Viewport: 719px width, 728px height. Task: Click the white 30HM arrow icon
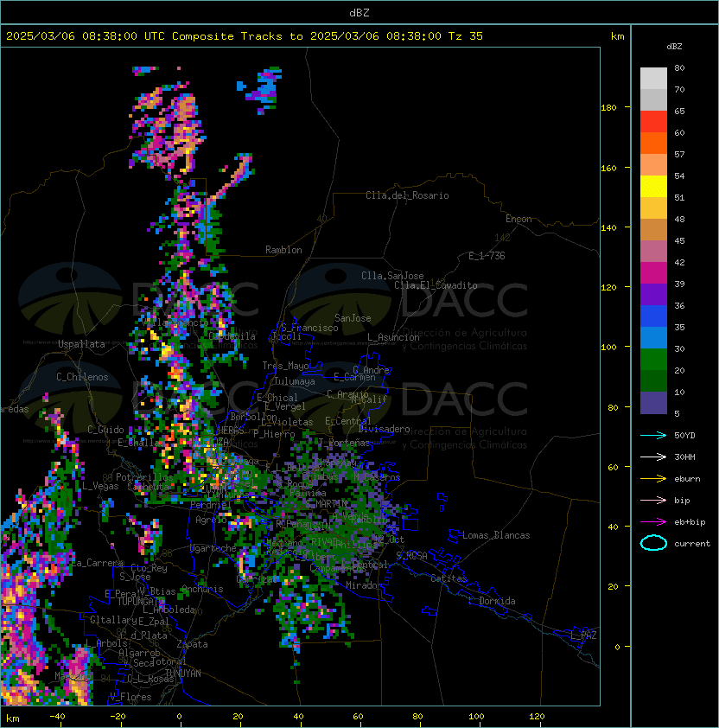pyautogui.click(x=653, y=457)
